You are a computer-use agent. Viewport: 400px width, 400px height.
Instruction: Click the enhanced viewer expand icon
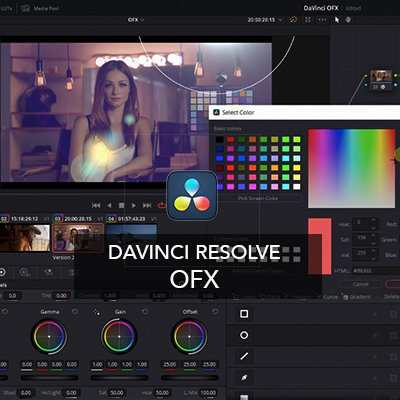(308, 20)
